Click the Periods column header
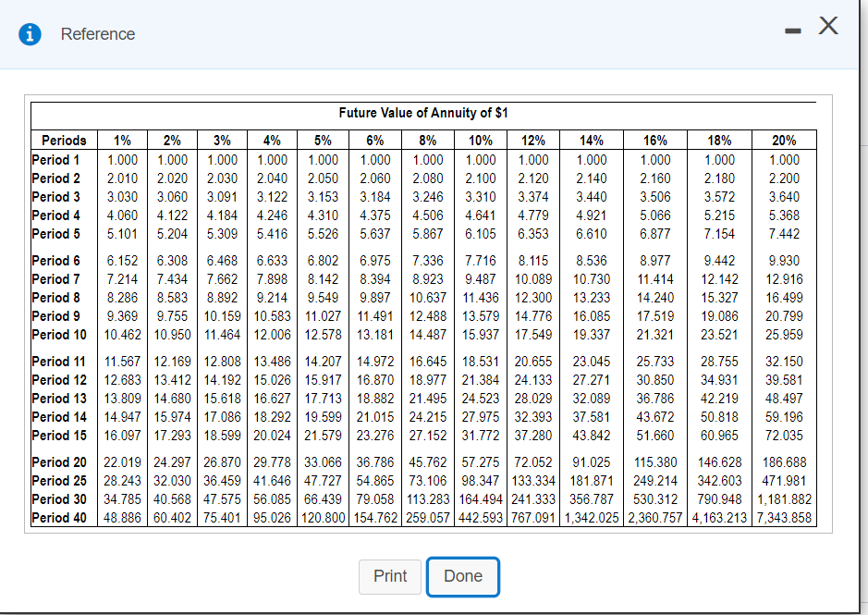This screenshot has height=615, width=868. pos(64,141)
